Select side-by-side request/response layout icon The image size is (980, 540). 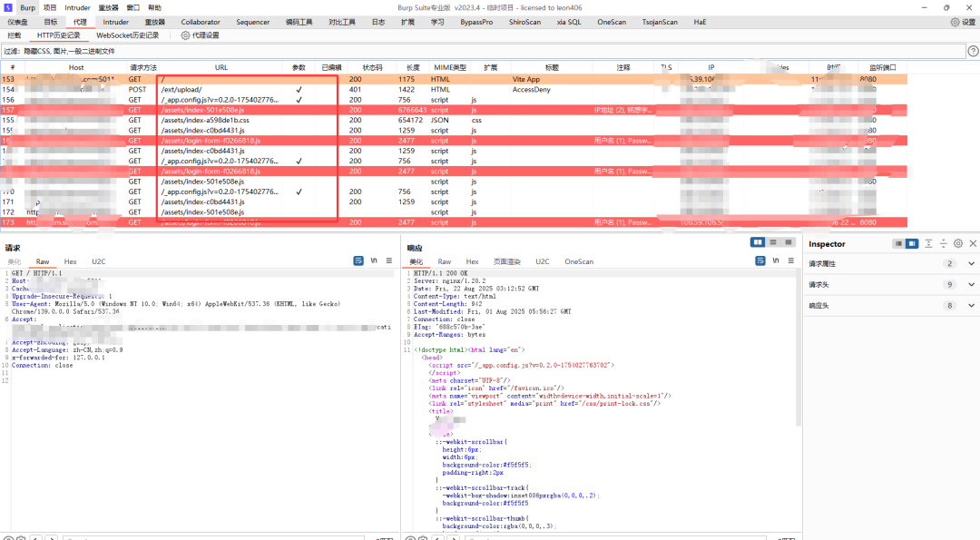pos(758,242)
